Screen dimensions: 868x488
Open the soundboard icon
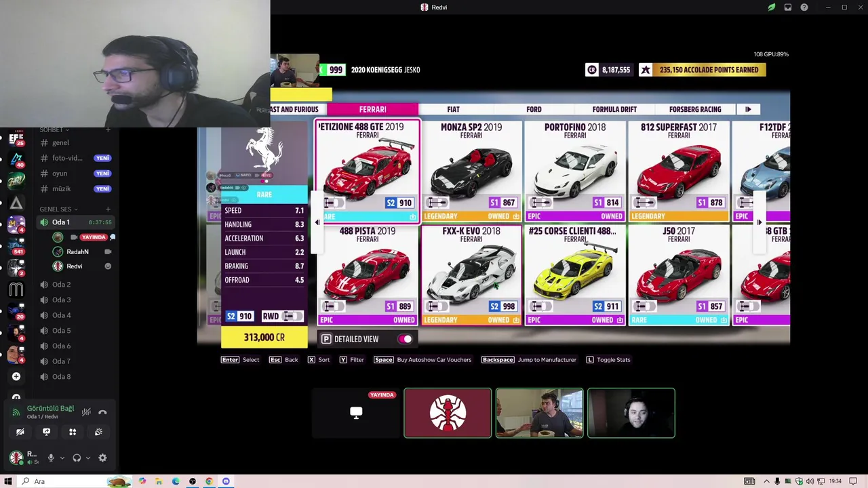(x=98, y=432)
